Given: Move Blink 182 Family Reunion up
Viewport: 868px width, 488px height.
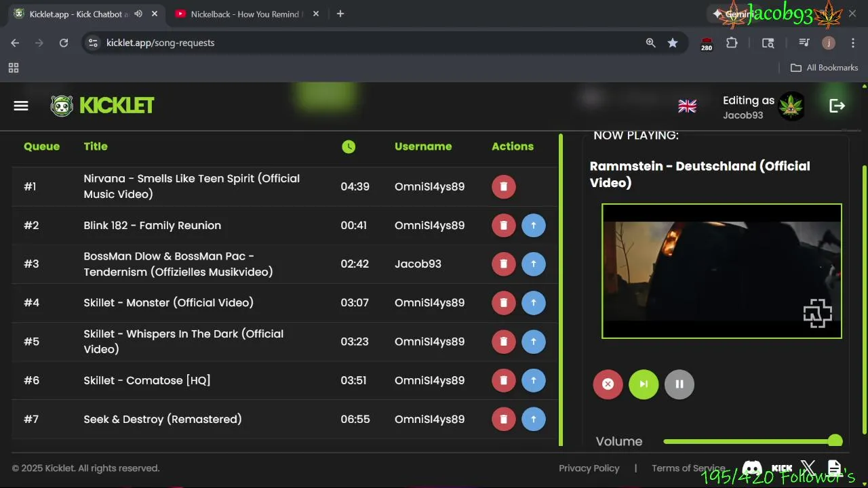Looking at the screenshot, I should 534,225.
